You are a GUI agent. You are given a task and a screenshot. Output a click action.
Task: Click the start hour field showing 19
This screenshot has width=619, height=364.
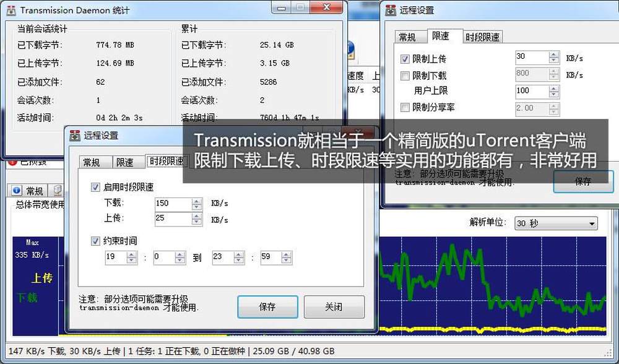click(x=116, y=258)
